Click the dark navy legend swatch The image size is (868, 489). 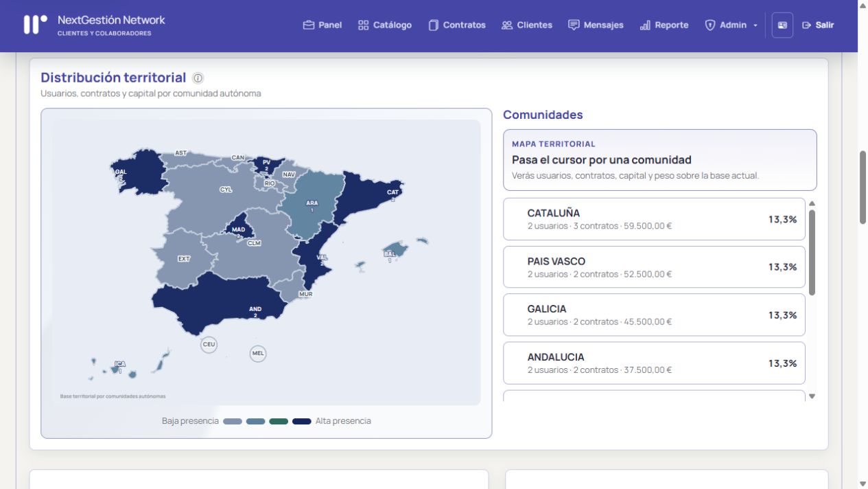[x=302, y=421]
